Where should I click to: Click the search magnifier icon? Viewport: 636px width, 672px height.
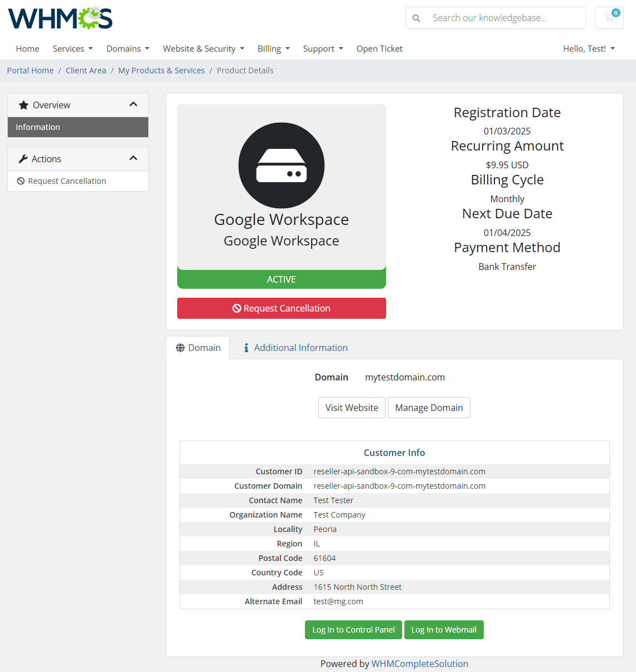pos(416,18)
